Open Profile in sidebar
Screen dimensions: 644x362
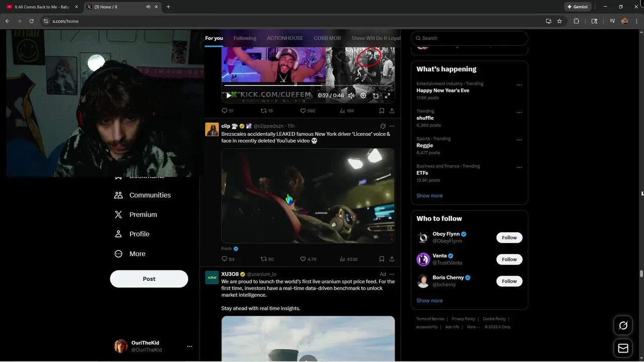click(x=131, y=234)
